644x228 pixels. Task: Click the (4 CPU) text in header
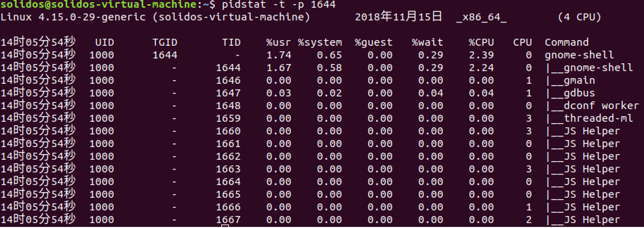pyautogui.click(x=579, y=17)
